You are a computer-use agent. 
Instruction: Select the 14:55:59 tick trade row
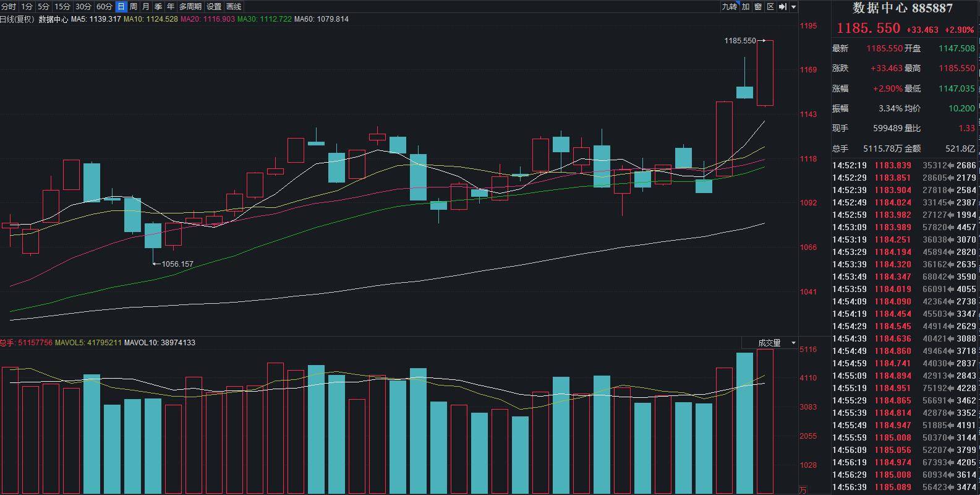pos(905,437)
